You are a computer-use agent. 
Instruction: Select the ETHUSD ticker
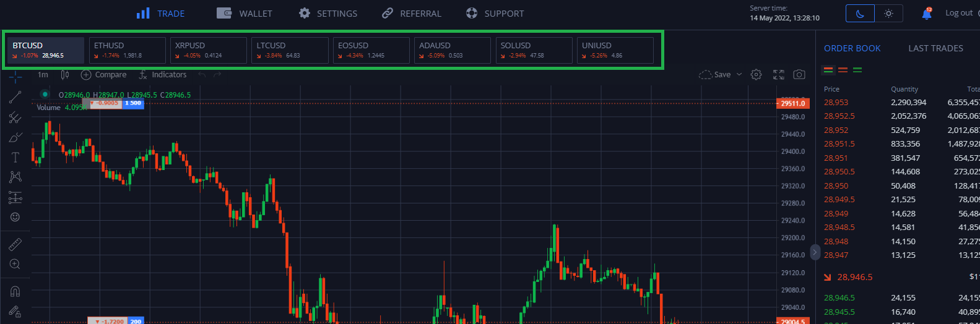click(x=127, y=50)
